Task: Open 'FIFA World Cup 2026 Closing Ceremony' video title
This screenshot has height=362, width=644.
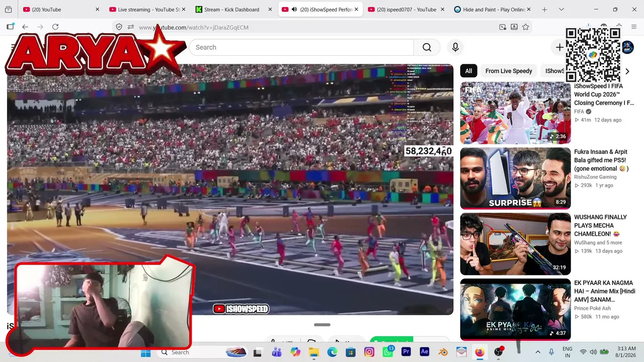Action: click(x=604, y=95)
